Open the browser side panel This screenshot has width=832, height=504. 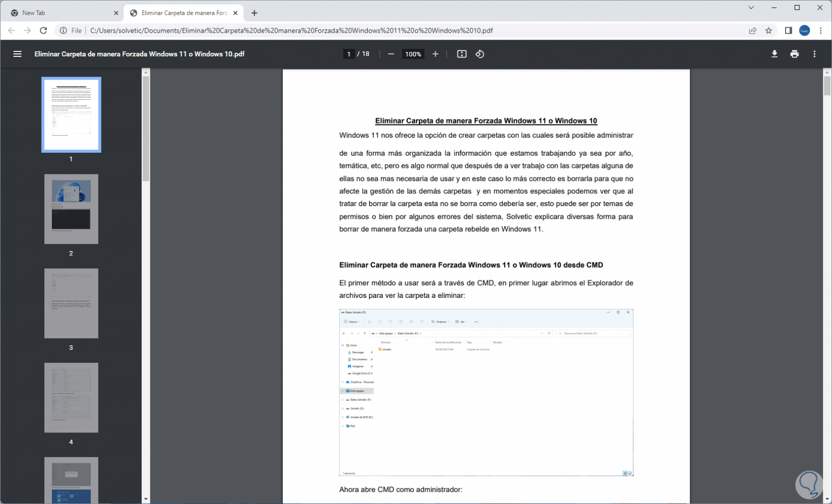(789, 30)
